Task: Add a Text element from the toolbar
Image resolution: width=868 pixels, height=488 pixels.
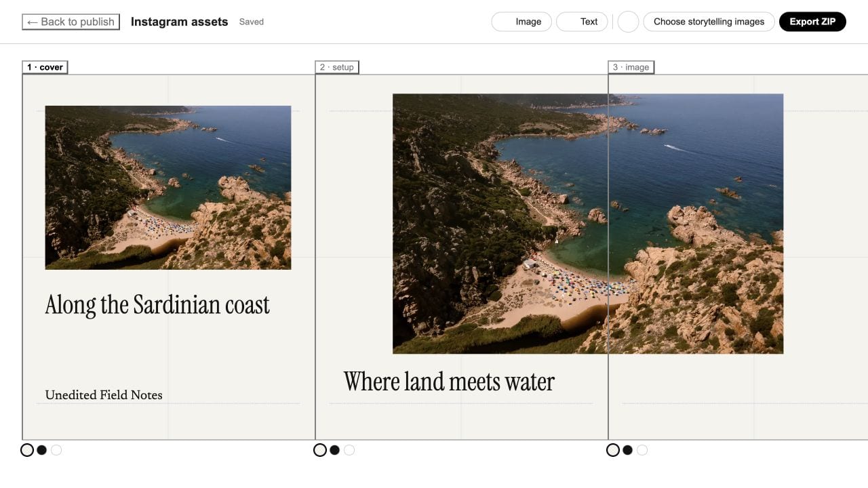Action: tap(582, 22)
